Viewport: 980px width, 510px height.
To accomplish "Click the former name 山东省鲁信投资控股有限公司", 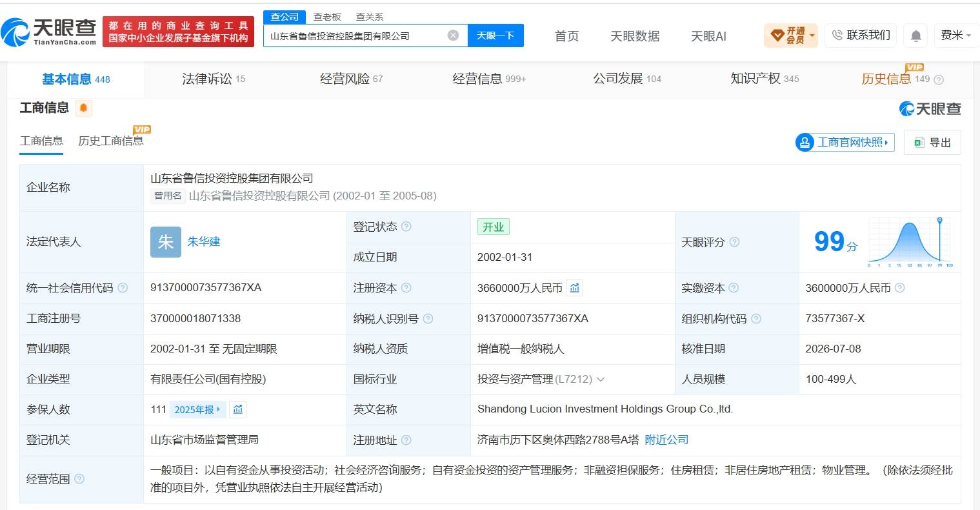I will pos(259,196).
